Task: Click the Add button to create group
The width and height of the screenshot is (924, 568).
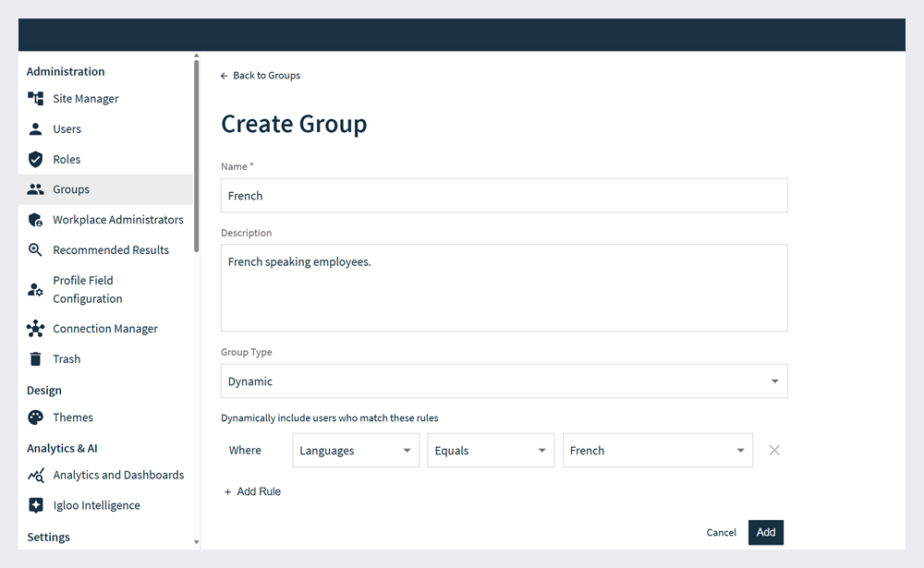Action: (x=765, y=533)
